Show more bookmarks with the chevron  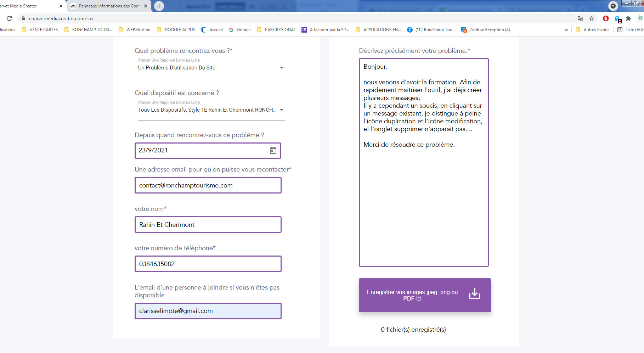point(566,30)
